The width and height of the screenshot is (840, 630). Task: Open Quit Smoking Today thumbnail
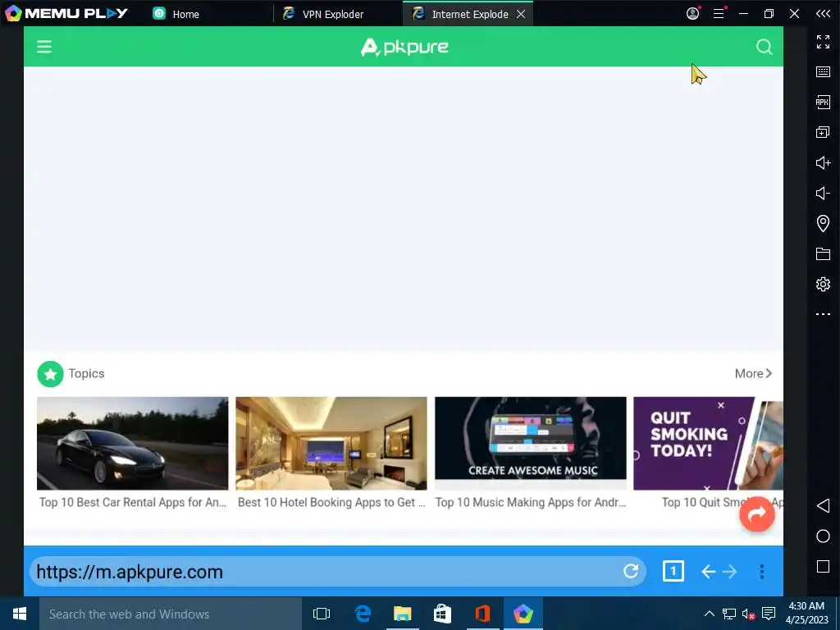click(708, 444)
